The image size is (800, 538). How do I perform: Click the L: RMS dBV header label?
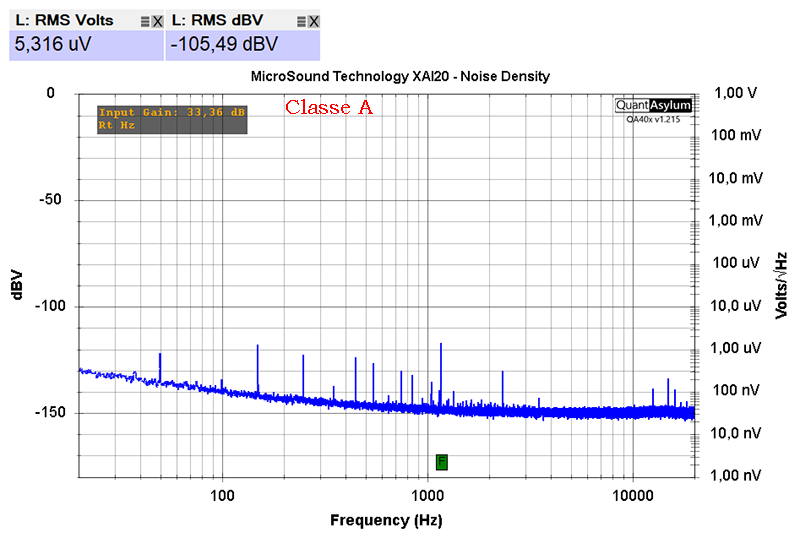click(217, 20)
